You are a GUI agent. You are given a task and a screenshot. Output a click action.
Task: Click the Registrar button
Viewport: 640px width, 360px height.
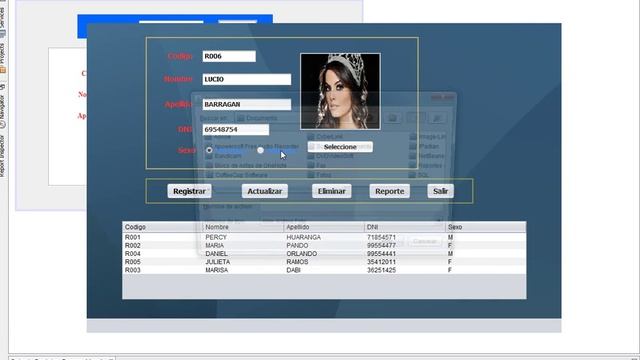(189, 191)
